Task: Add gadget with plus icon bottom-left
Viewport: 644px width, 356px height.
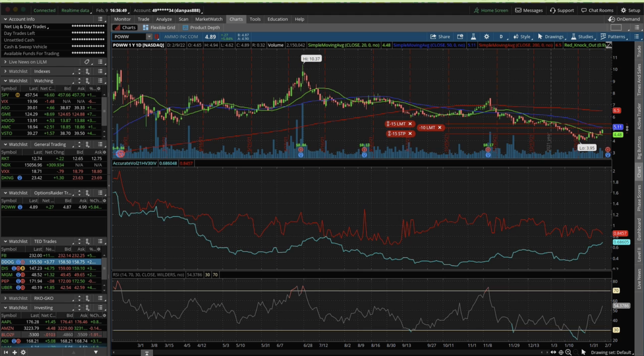Action: click(x=14, y=352)
